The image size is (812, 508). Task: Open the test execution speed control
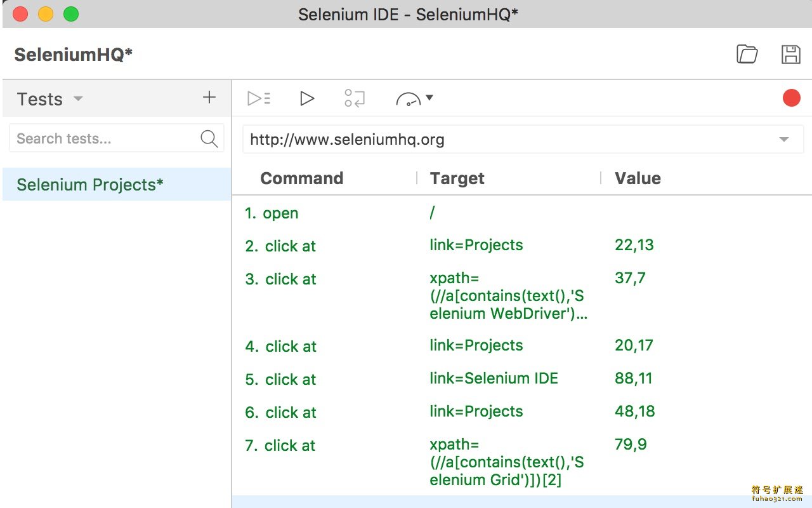(x=414, y=98)
